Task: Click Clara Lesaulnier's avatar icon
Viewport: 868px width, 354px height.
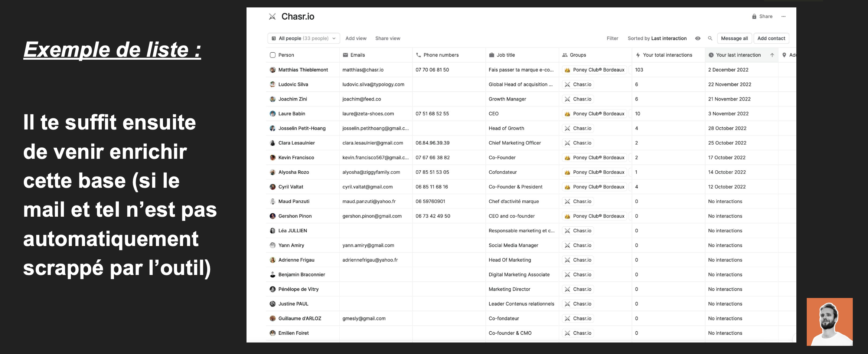Action: 273,143
